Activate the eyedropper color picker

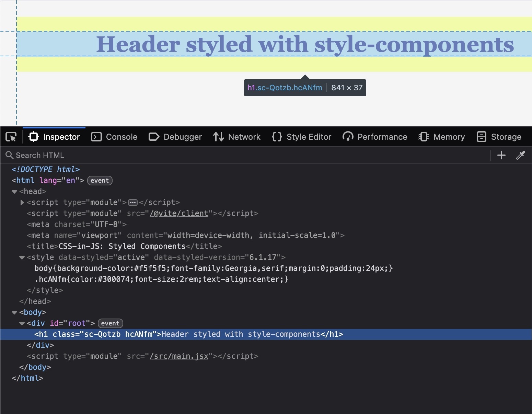[521, 155]
